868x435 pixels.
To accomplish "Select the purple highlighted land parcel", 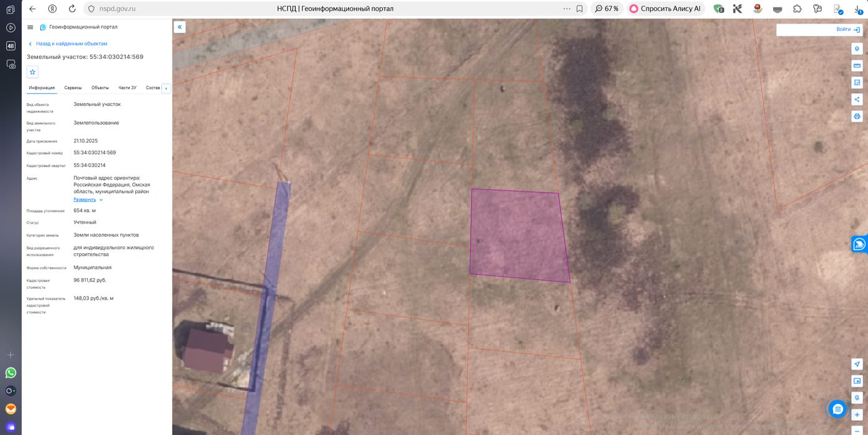I will 519,235.
